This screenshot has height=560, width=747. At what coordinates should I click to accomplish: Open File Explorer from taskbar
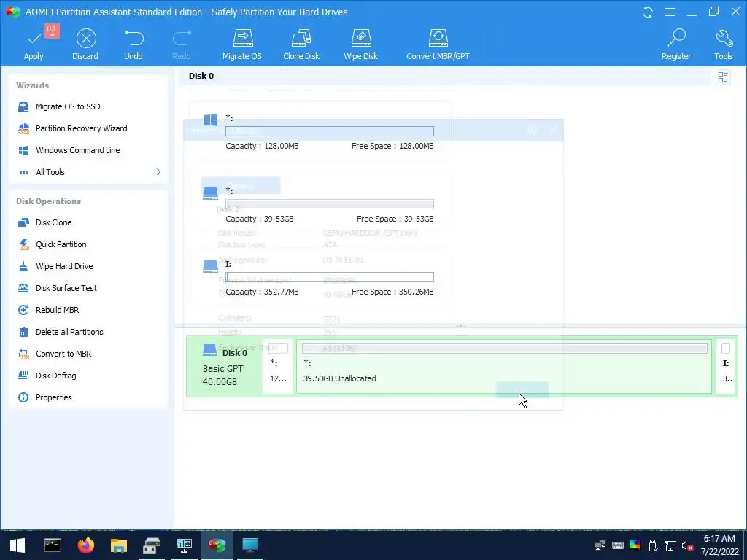[119, 545]
